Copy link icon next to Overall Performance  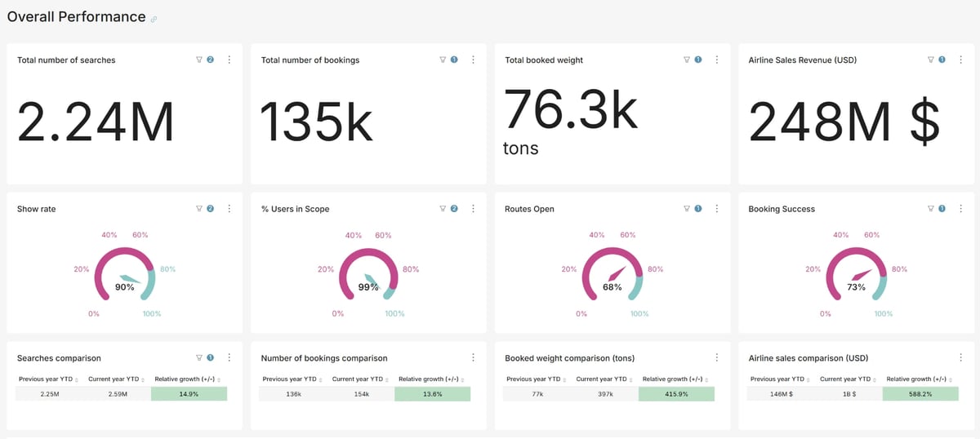coord(154,19)
